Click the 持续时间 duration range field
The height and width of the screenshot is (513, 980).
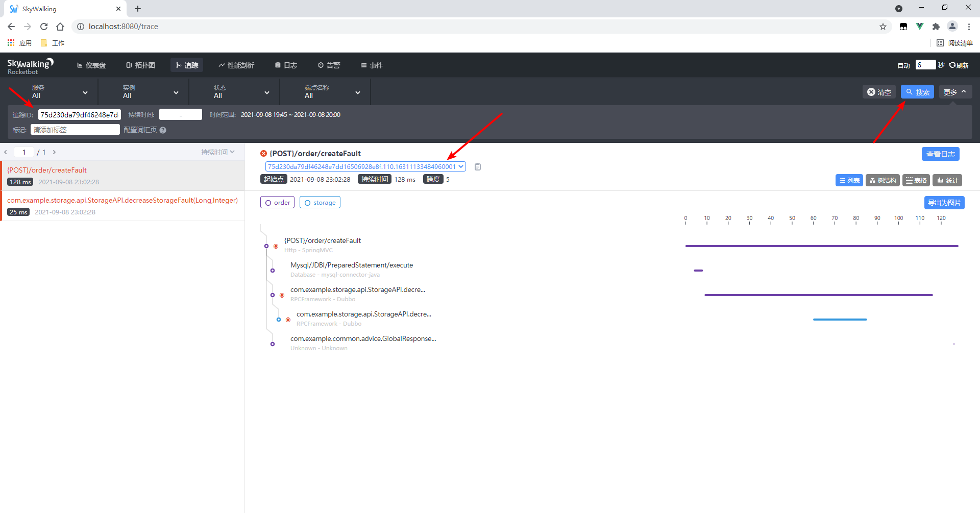(x=181, y=115)
